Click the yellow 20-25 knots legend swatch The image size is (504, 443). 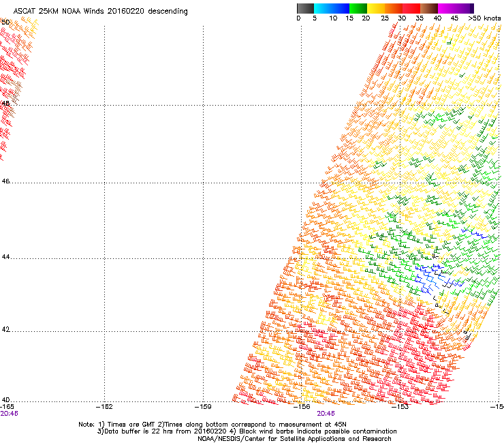[376, 8]
